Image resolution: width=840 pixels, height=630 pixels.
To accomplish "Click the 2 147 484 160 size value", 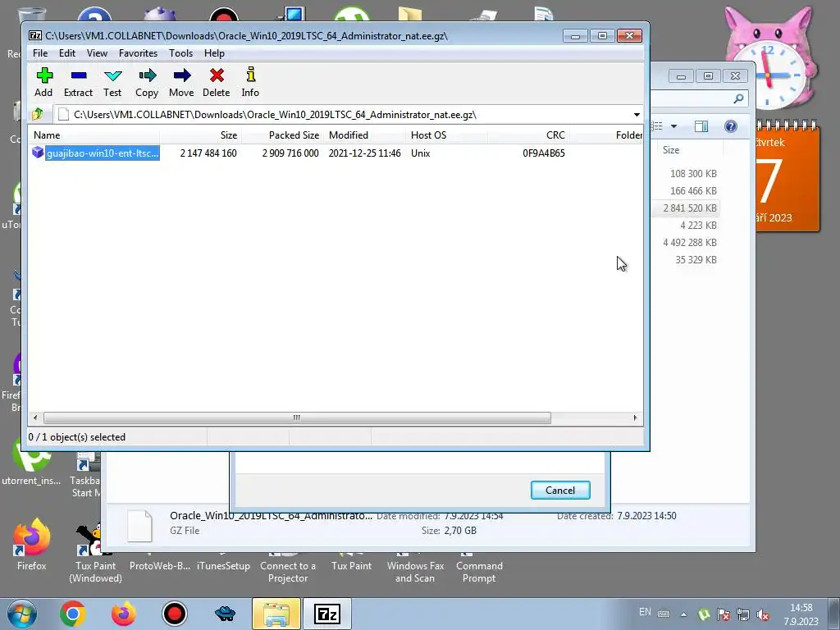I will point(208,153).
